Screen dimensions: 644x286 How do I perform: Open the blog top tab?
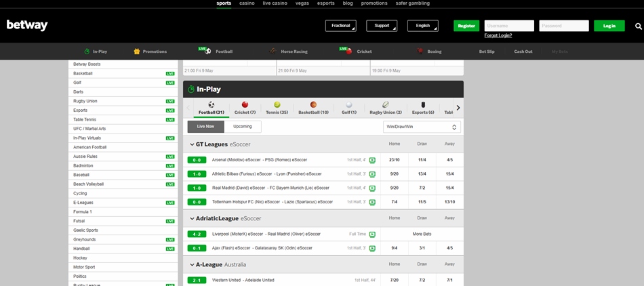tap(348, 3)
